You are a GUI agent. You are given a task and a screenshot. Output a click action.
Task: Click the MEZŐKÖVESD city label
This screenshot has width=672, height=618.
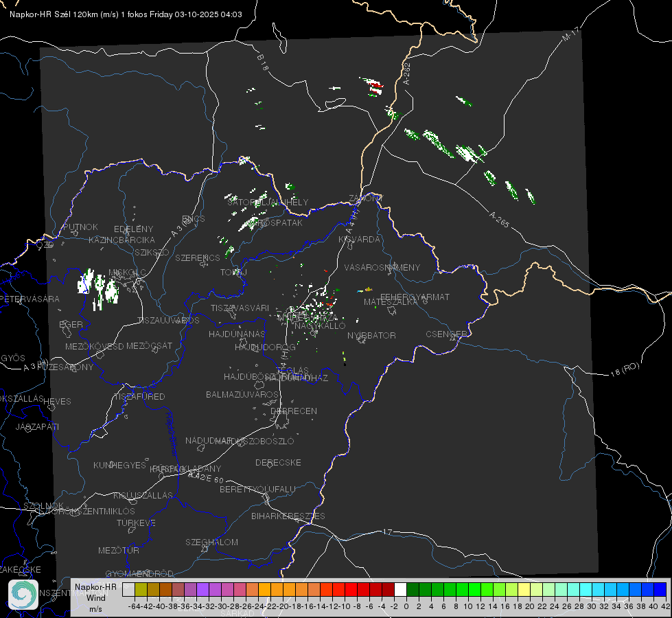click(94, 346)
